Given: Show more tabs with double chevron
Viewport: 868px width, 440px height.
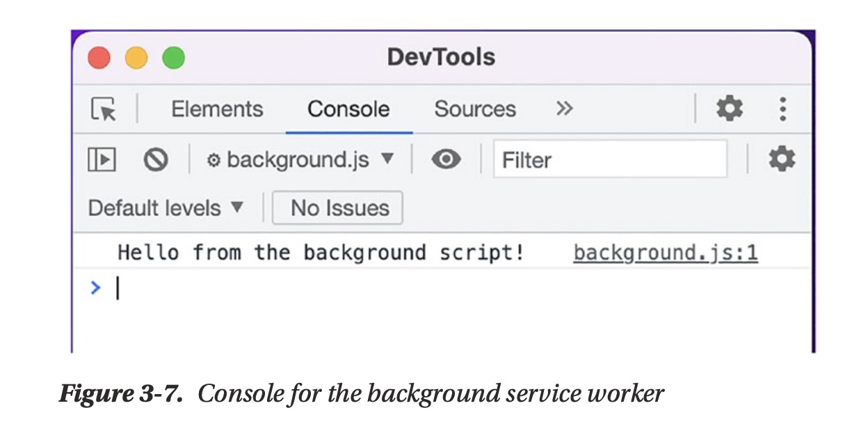Looking at the screenshot, I should pos(564,109).
